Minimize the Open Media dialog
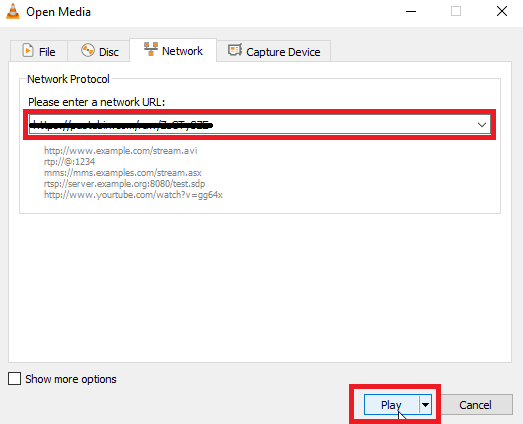This screenshot has width=523, height=424. click(x=411, y=11)
